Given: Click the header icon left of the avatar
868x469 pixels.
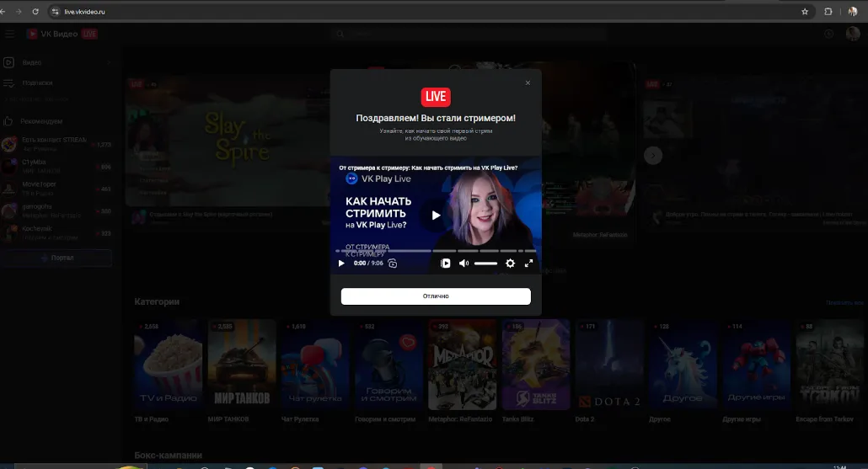Looking at the screenshot, I should point(828,34).
